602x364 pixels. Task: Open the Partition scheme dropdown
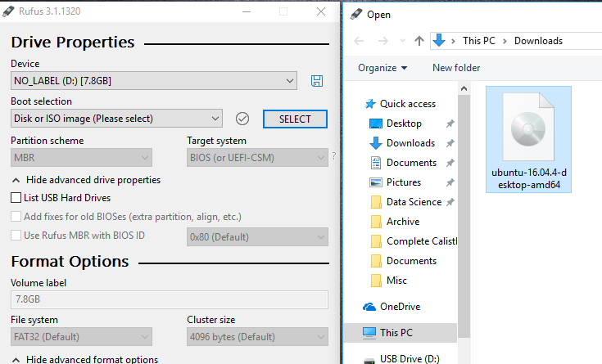coord(81,158)
